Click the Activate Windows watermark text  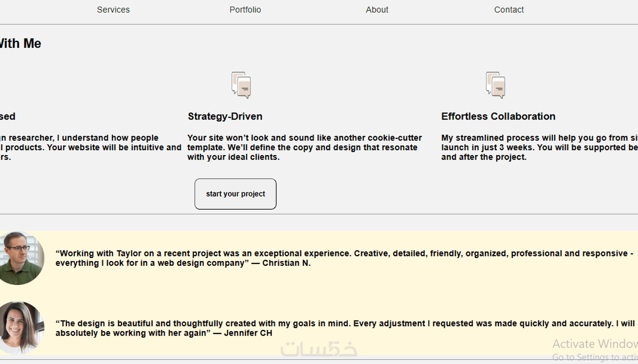(x=594, y=344)
